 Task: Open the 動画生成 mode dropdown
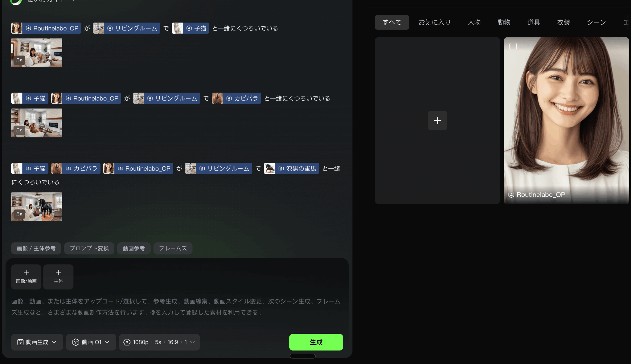coord(37,342)
